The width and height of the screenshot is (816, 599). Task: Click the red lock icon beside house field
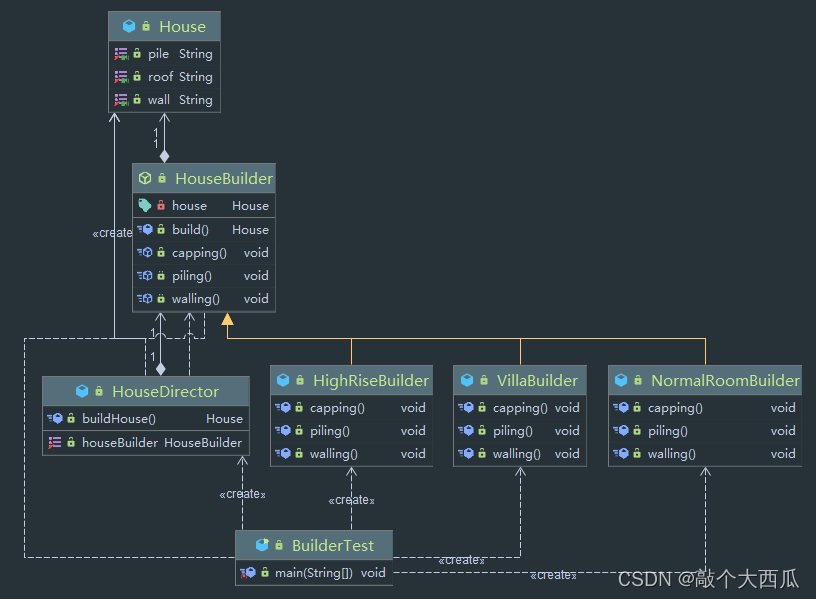161,205
